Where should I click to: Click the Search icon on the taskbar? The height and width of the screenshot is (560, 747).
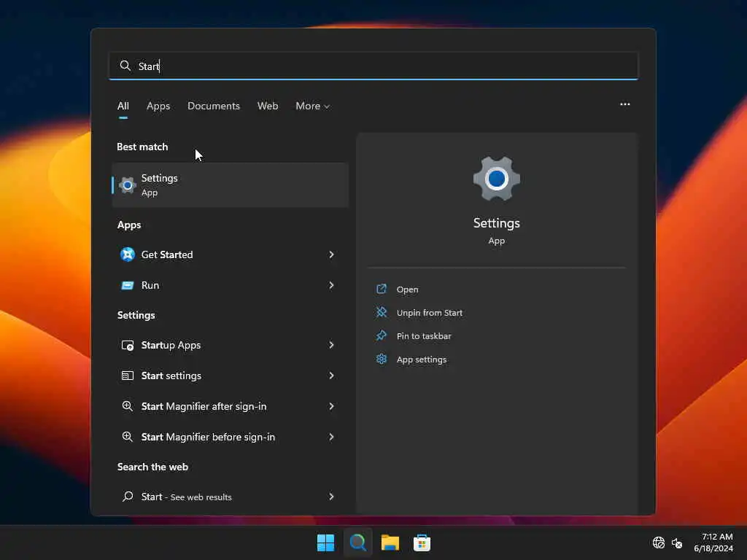click(357, 542)
